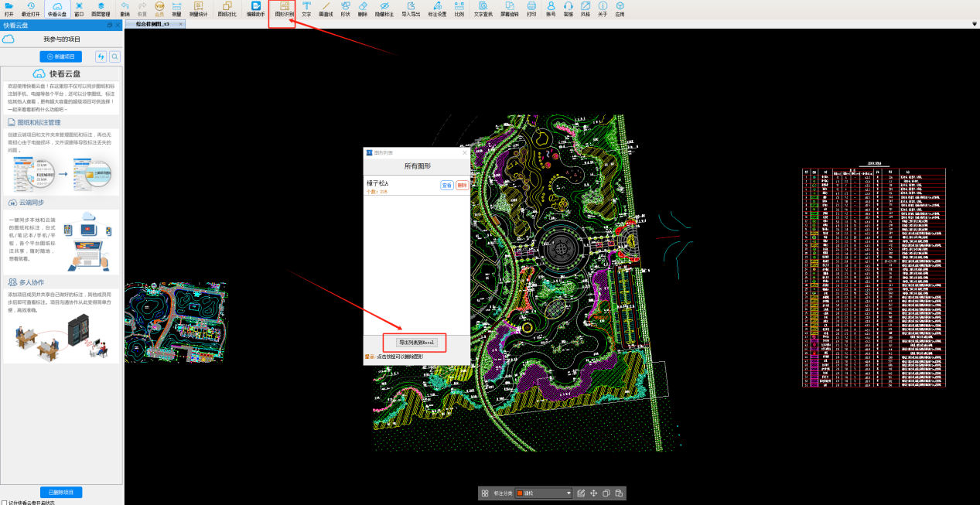The height and width of the screenshot is (505, 980).
Task: Click the 所有图形 dialog heading
Action: click(x=417, y=166)
